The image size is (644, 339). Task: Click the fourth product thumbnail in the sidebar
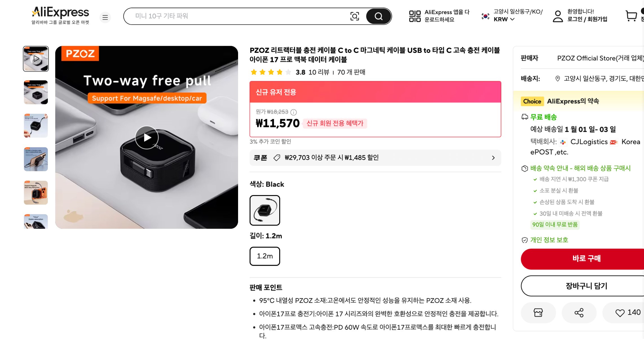(36, 159)
